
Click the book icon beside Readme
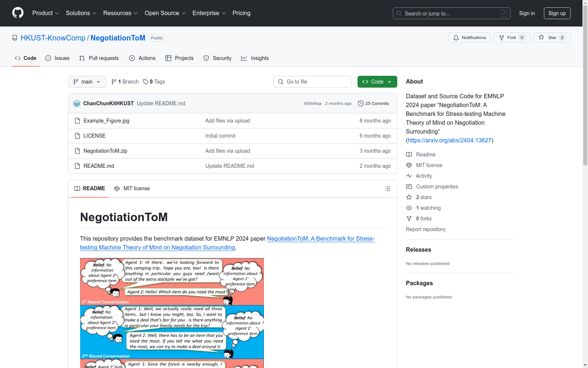click(x=409, y=155)
